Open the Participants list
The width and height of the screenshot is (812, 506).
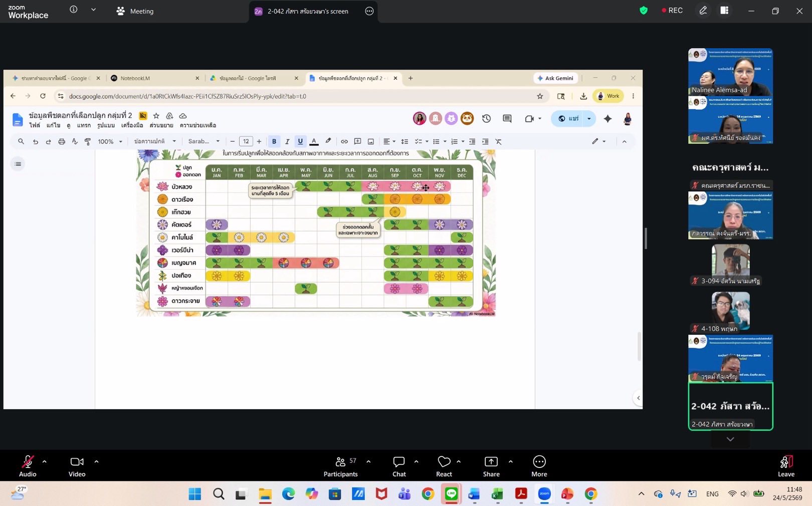(x=340, y=466)
